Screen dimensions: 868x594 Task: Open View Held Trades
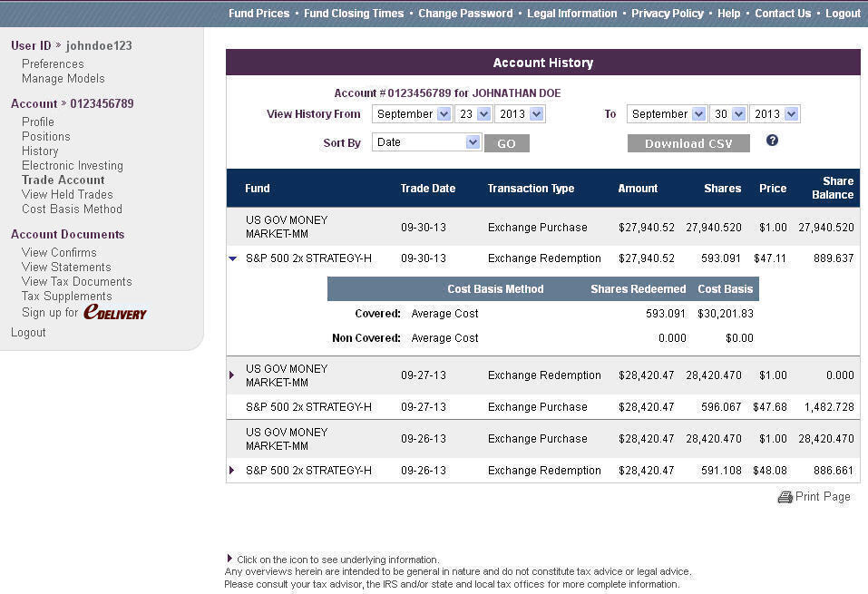(67, 194)
